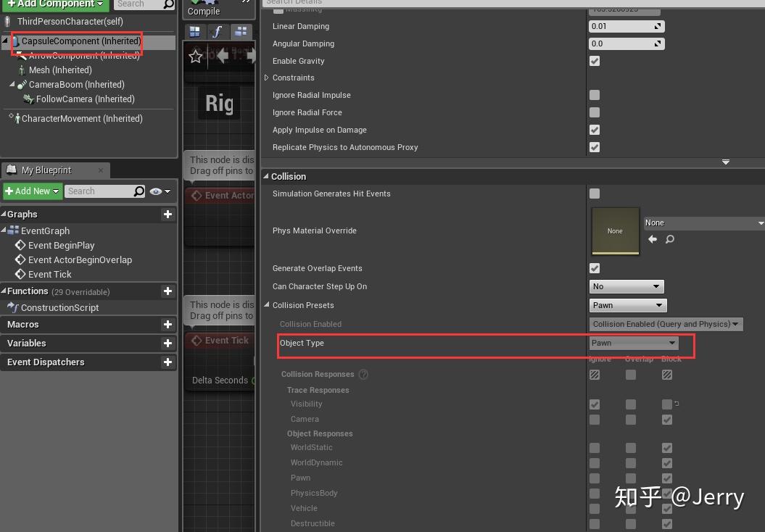Click use-selected arrow for Phys Material Override
The height and width of the screenshot is (532, 765).
653,239
